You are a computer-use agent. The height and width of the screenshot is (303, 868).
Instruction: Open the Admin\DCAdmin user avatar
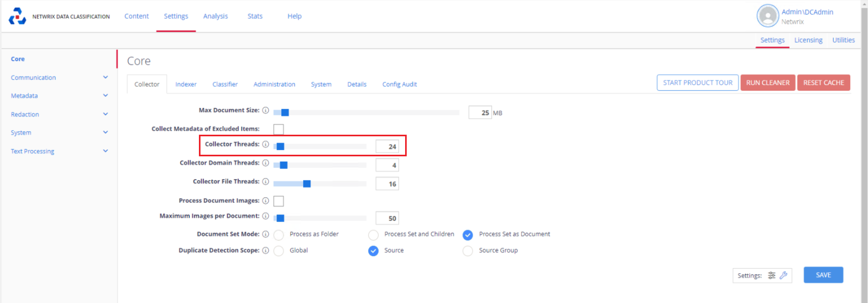coord(768,16)
